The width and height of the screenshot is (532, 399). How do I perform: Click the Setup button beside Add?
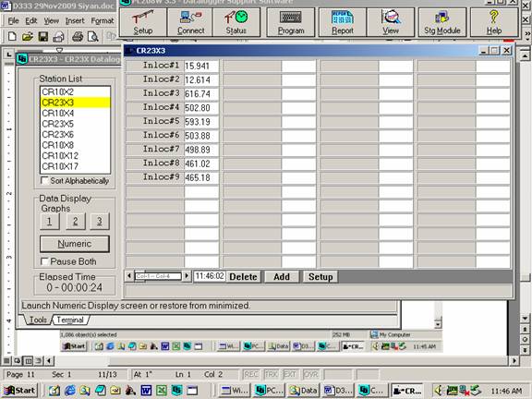click(320, 277)
